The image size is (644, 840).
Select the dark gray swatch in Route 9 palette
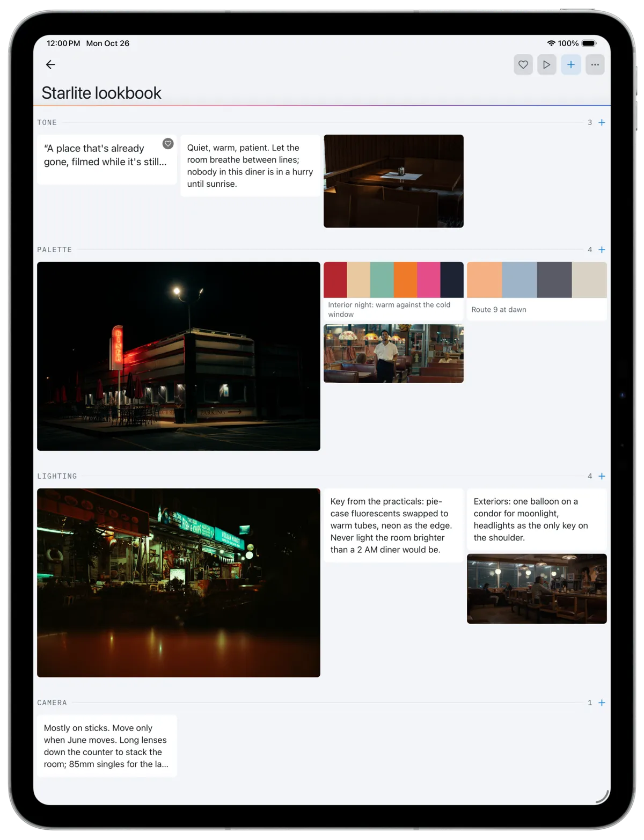[554, 280]
